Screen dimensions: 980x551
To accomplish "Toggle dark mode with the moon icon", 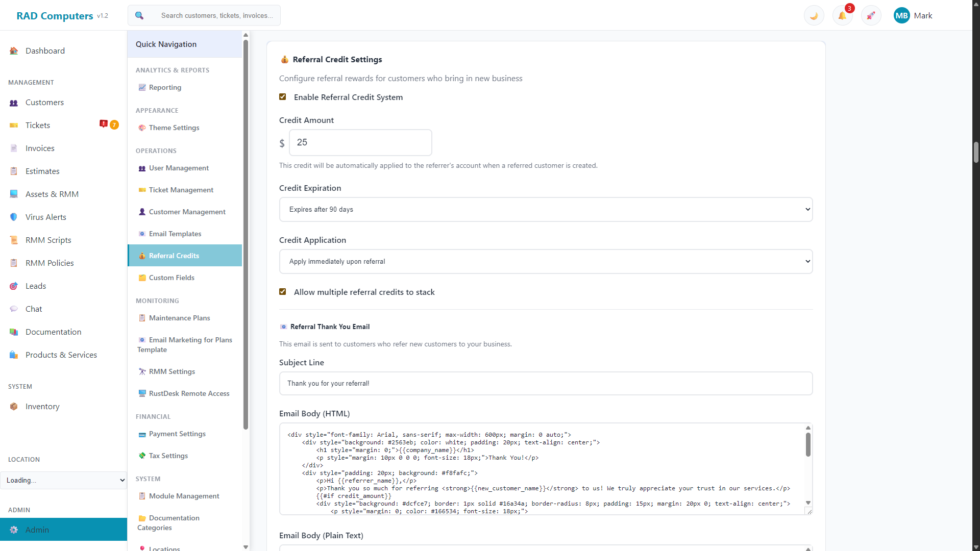I will [x=814, y=15].
